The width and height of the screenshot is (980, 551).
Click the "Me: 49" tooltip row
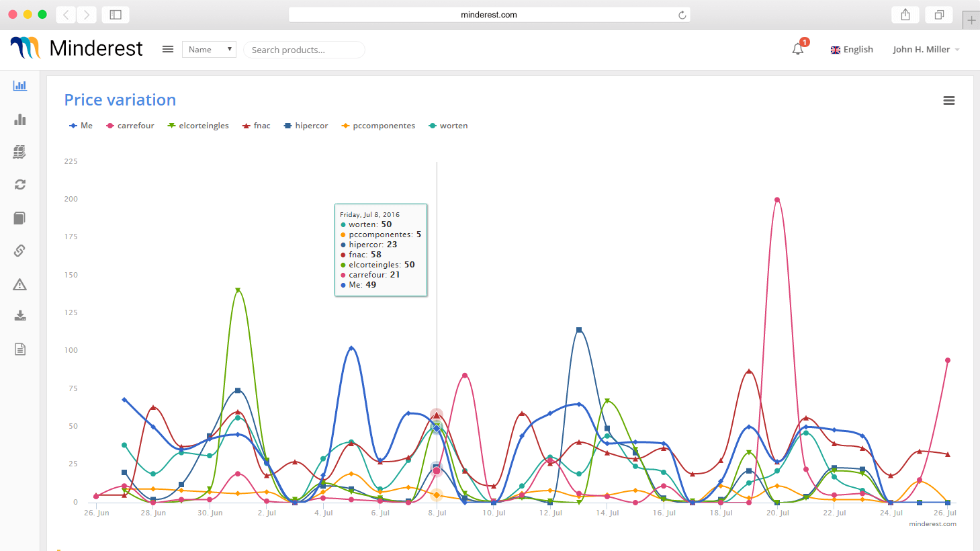(x=358, y=285)
